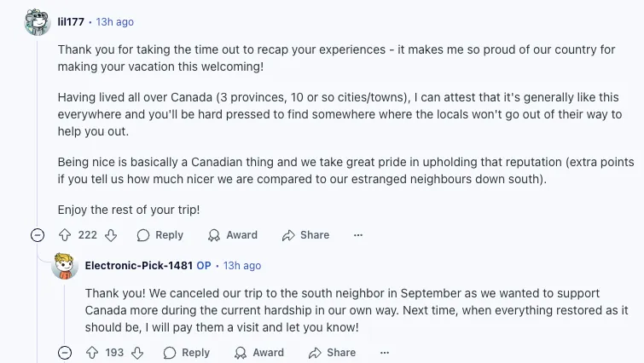Open the reply's 13h ago timestamp
The image size is (644, 363).
click(x=241, y=266)
